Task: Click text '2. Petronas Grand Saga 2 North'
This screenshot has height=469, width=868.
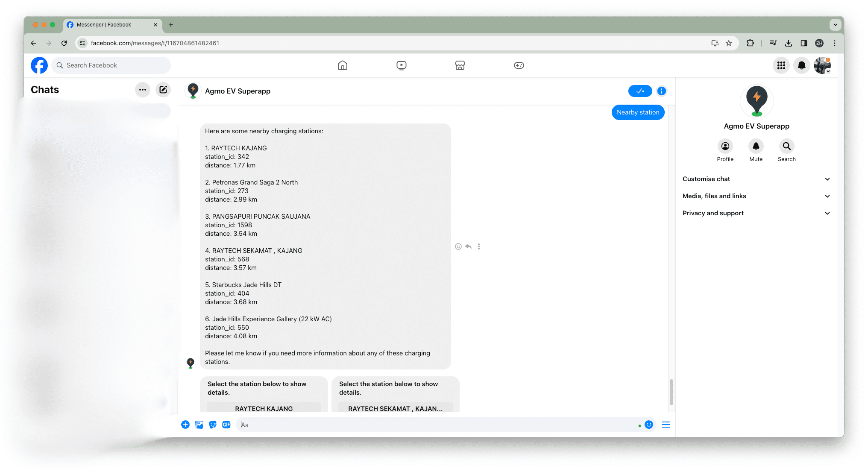Action: (251, 182)
